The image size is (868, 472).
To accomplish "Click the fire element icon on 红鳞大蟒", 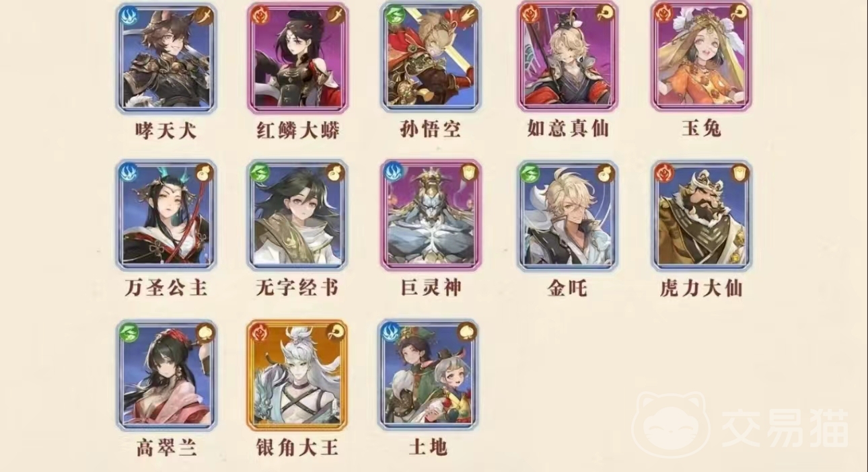I will [x=260, y=15].
